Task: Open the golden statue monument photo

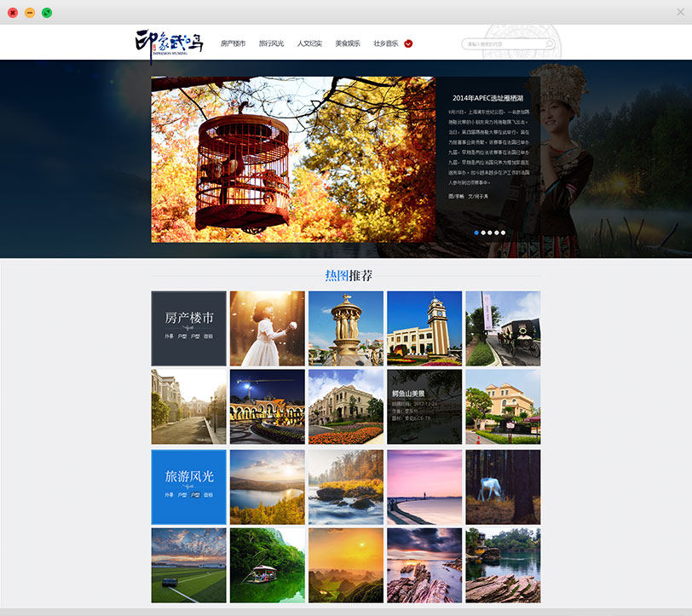Action: click(x=346, y=328)
